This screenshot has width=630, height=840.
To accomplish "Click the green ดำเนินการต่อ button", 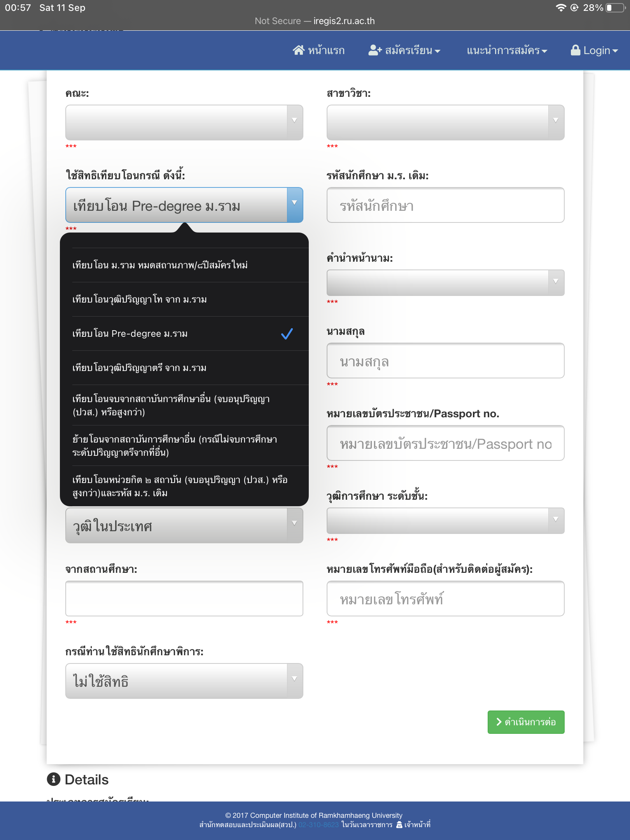I will pyautogui.click(x=526, y=722).
